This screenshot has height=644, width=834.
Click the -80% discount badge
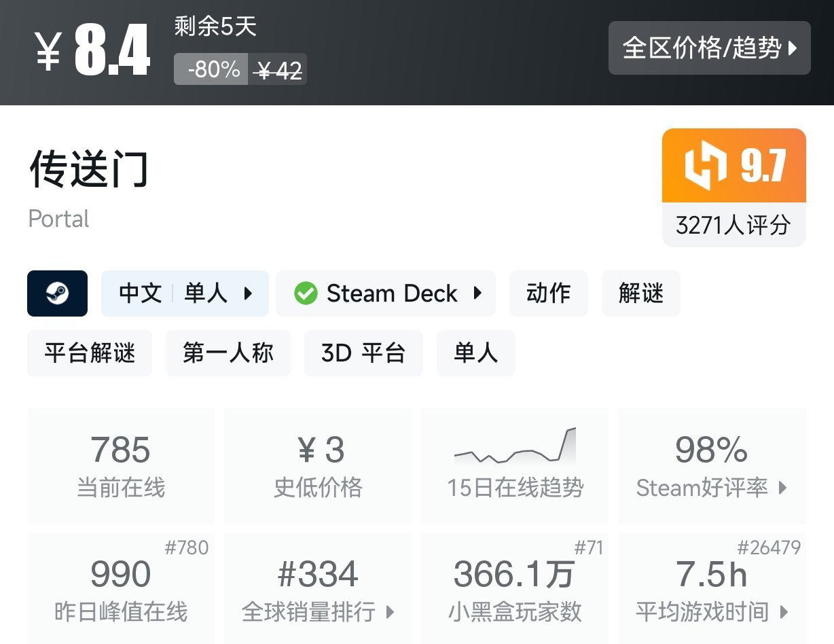[211, 69]
